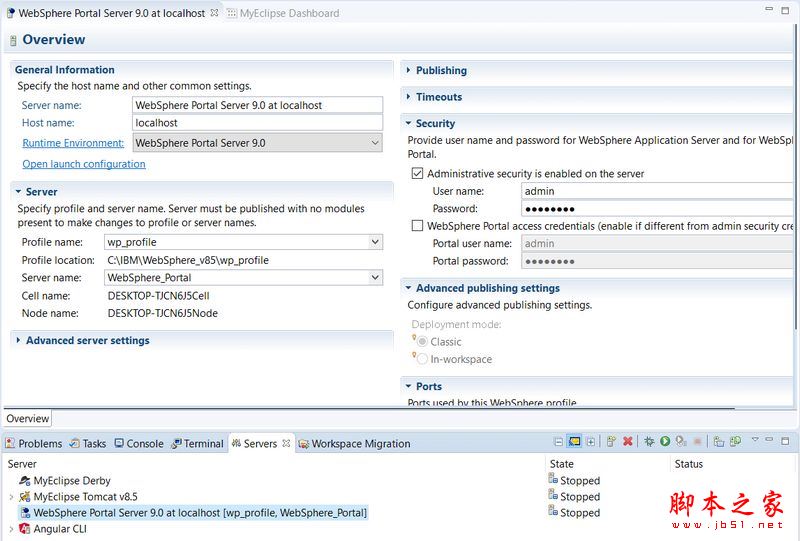Click the Overview bottom editor tab

28,419
